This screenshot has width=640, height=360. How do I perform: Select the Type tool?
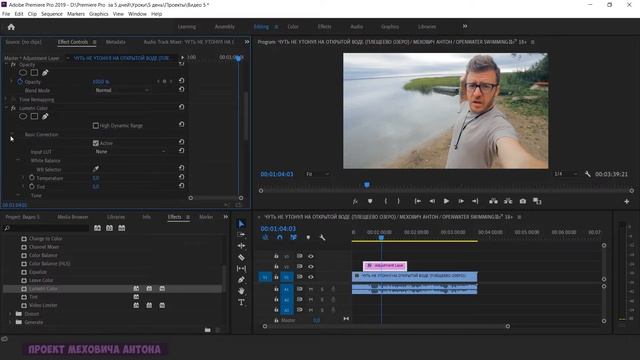tap(241, 302)
